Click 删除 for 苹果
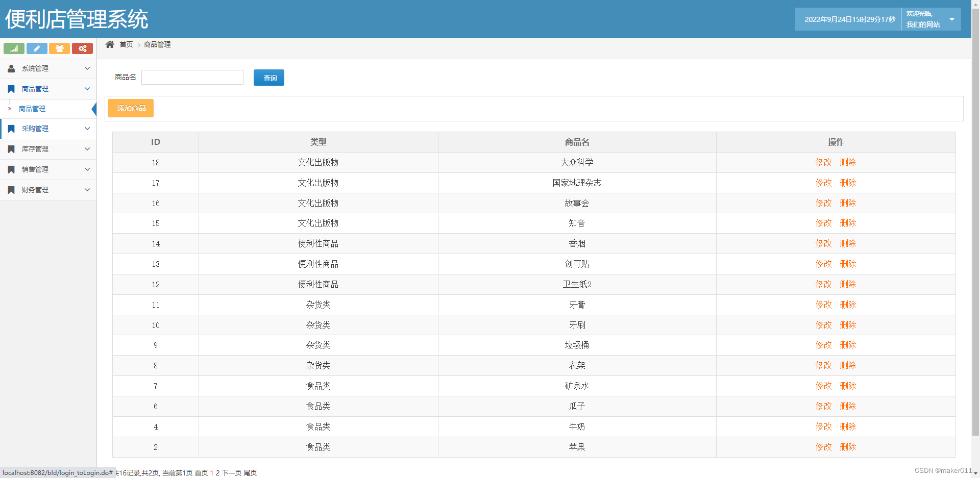Image resolution: width=980 pixels, height=478 pixels. [x=848, y=447]
